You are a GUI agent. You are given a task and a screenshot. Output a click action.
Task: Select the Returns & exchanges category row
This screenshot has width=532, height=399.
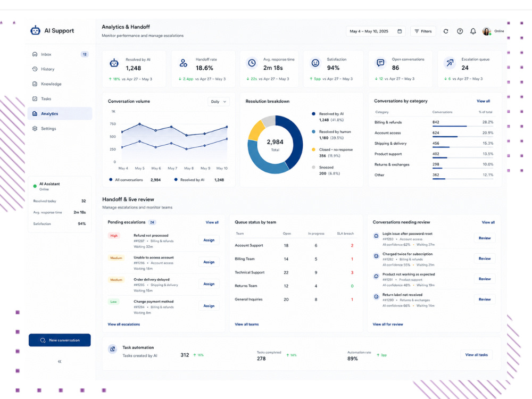[x=434, y=164]
